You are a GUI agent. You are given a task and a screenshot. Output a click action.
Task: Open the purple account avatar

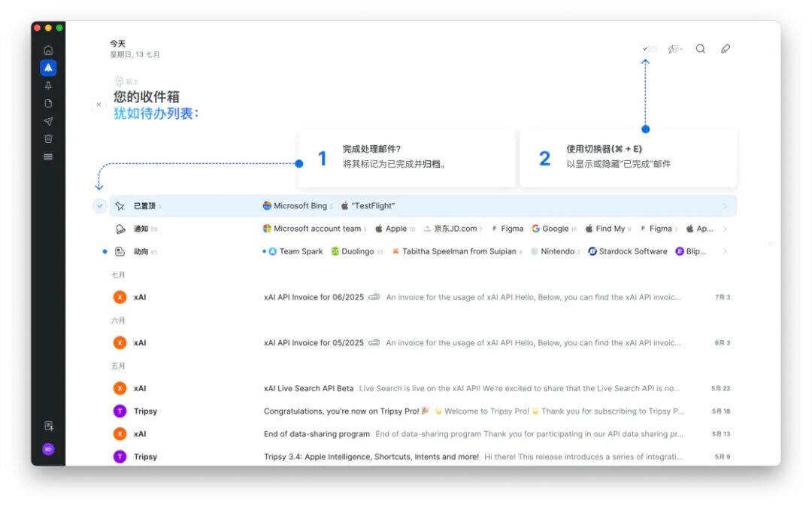tap(48, 449)
